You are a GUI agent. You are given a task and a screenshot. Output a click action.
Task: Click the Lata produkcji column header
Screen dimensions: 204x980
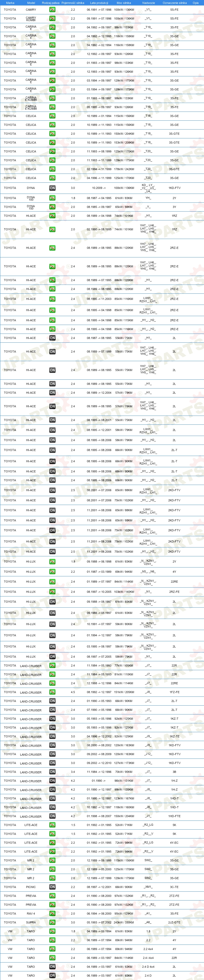click(99, 3)
